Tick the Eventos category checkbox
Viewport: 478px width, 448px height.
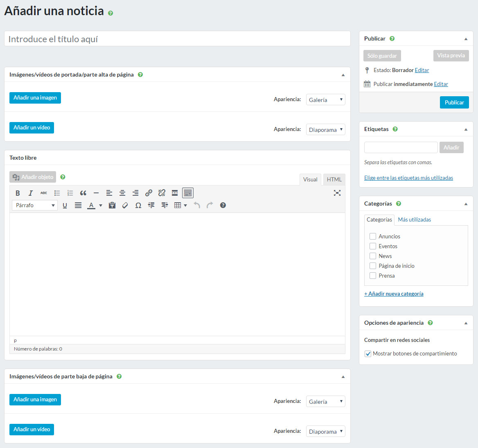(x=373, y=246)
